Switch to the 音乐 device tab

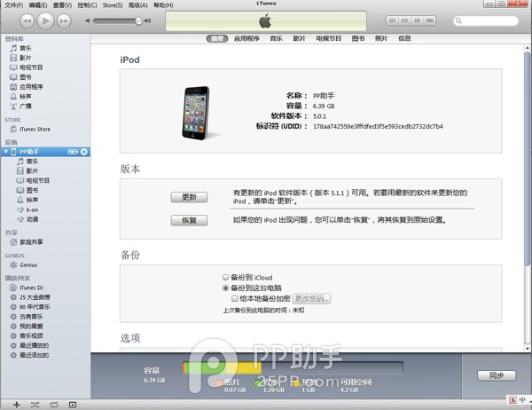click(276, 38)
